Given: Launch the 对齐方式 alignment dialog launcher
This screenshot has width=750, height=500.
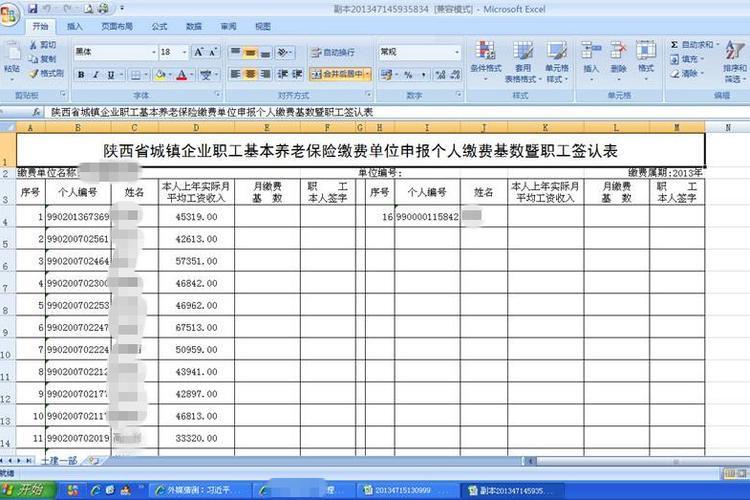Looking at the screenshot, I should click(368, 94).
